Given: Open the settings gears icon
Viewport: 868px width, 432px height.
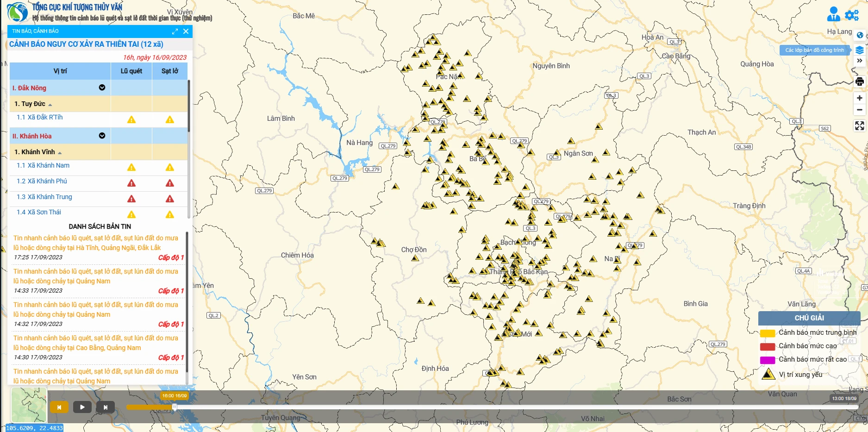Looking at the screenshot, I should (x=852, y=15).
